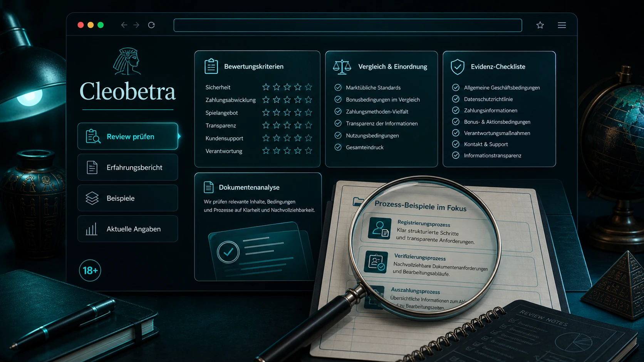Set third star for Transparenz rating
The height and width of the screenshot is (362, 644).
(287, 125)
